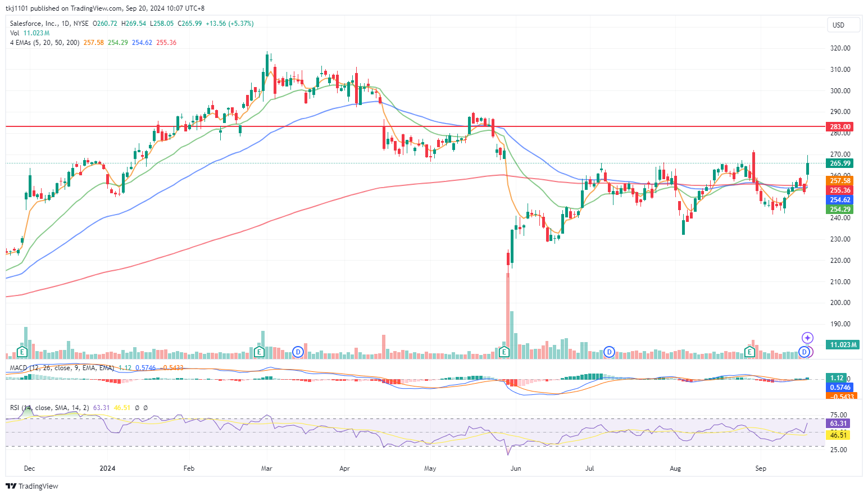Viewport: 868px width, 496px height.
Task: Click the Apr label on time axis
Action: [345, 468]
